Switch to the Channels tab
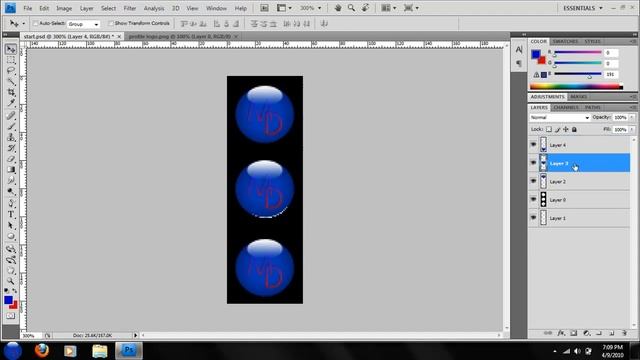 tap(566, 107)
